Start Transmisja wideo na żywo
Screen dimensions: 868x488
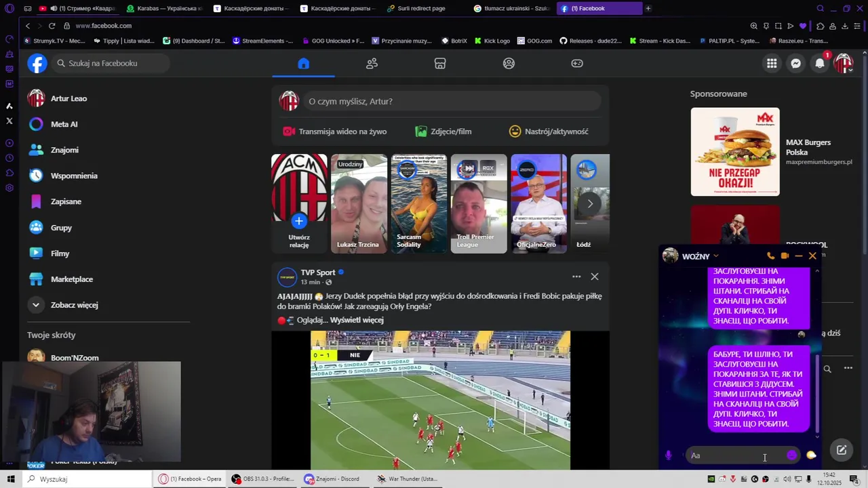335,131
